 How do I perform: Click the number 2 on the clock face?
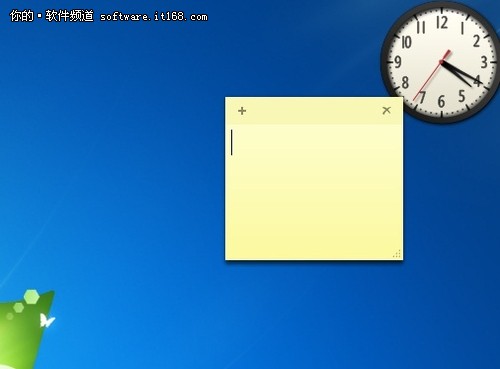coord(477,41)
